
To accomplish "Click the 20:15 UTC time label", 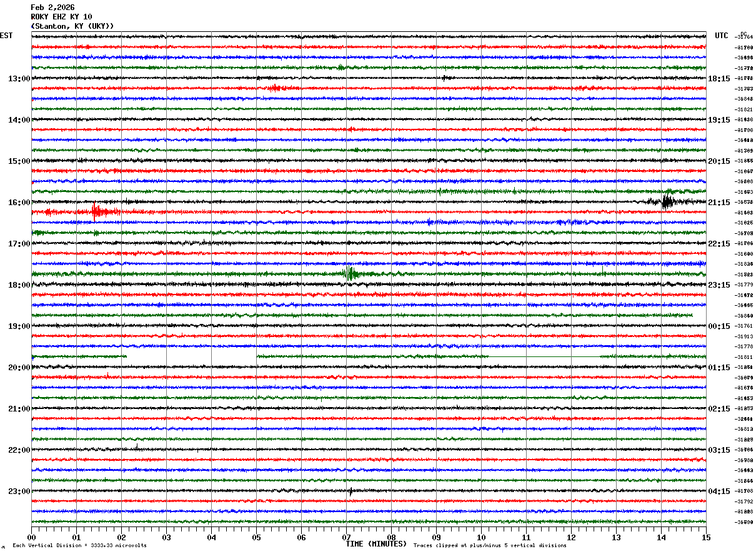I will pyautogui.click(x=719, y=161).
